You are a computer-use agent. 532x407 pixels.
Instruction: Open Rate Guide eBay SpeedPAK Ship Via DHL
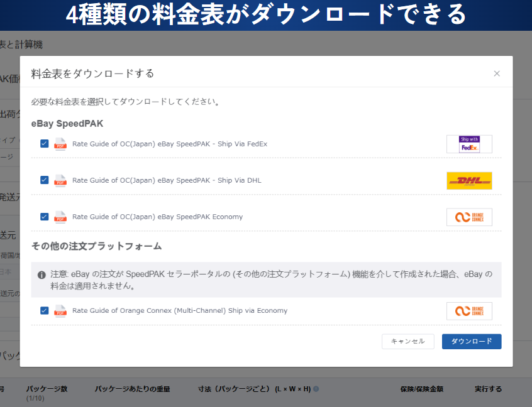click(167, 180)
